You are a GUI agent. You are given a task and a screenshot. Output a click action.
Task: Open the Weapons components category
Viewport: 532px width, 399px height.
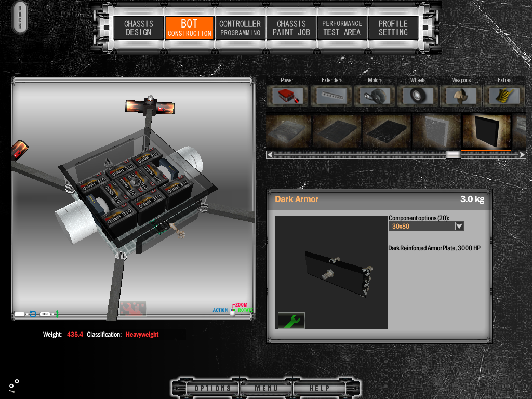click(461, 96)
